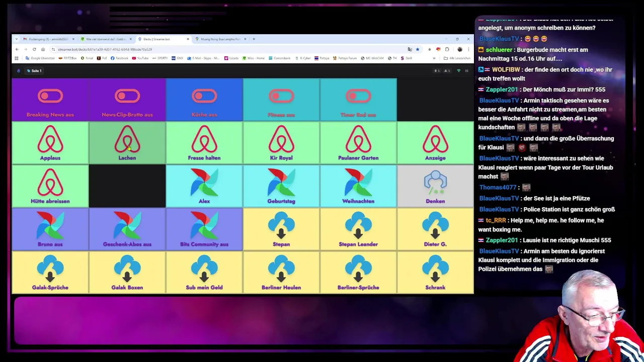
Task: Open the Alle Lesezeichen folder
Action: (457, 58)
